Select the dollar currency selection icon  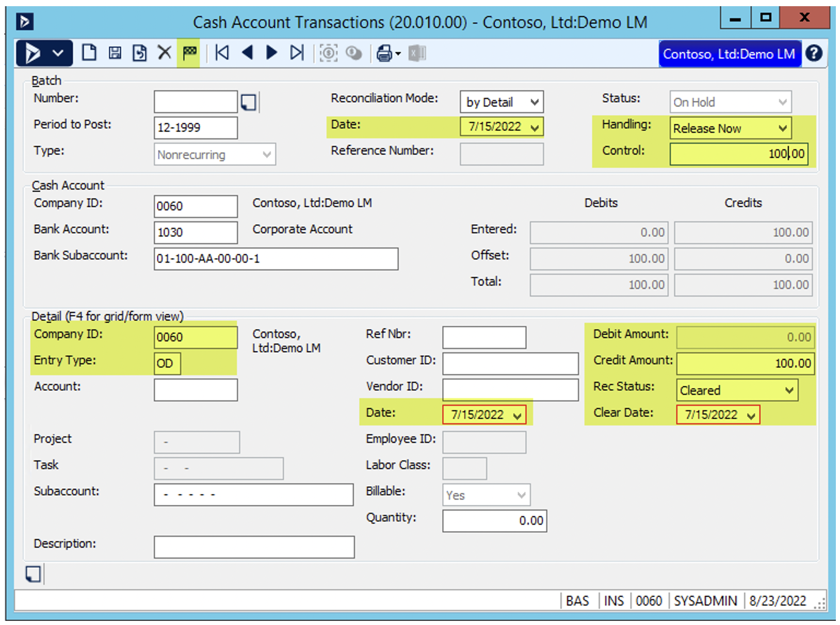coord(329,53)
